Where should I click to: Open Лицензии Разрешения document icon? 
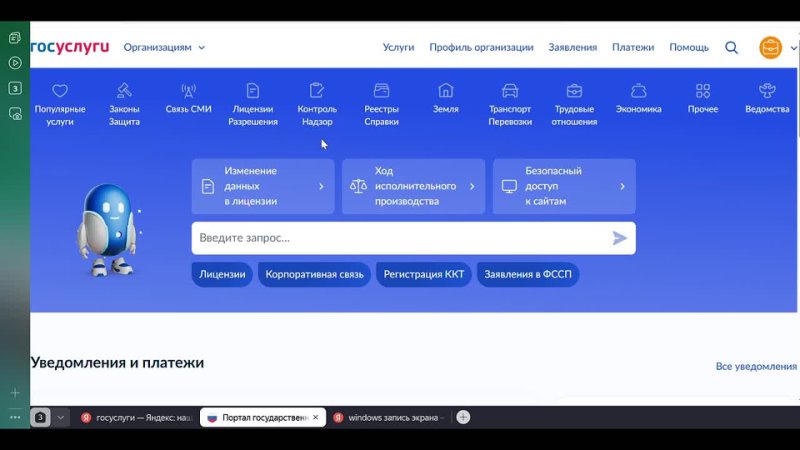(x=253, y=91)
